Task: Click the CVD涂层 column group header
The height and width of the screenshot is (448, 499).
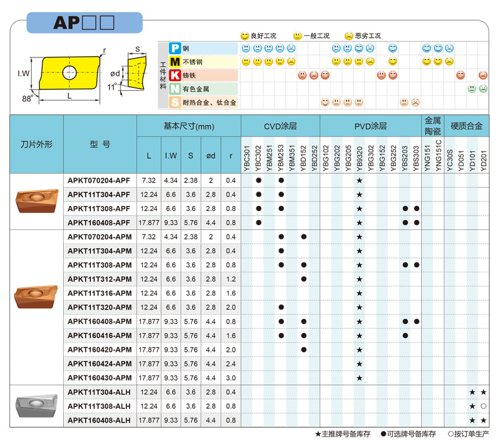Action: [280, 126]
